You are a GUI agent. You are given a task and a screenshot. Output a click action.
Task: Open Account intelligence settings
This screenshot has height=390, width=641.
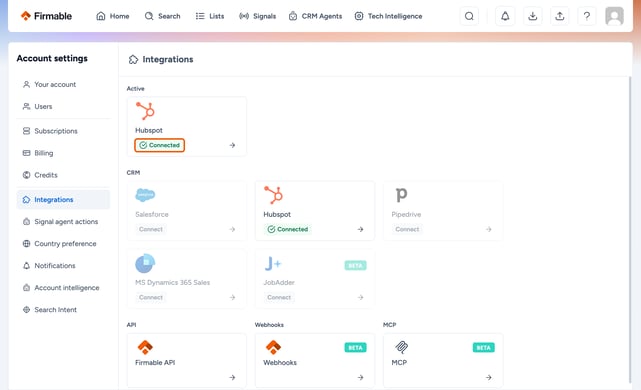point(63,288)
